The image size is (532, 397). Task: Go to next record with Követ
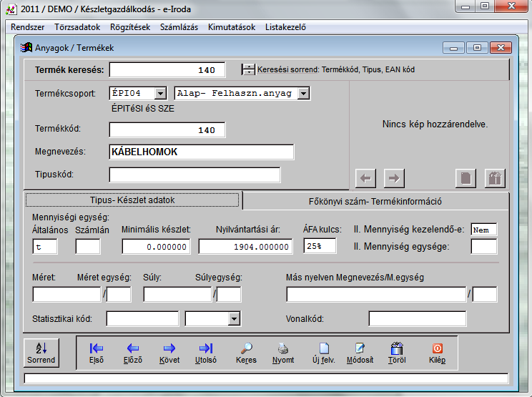pos(169,353)
